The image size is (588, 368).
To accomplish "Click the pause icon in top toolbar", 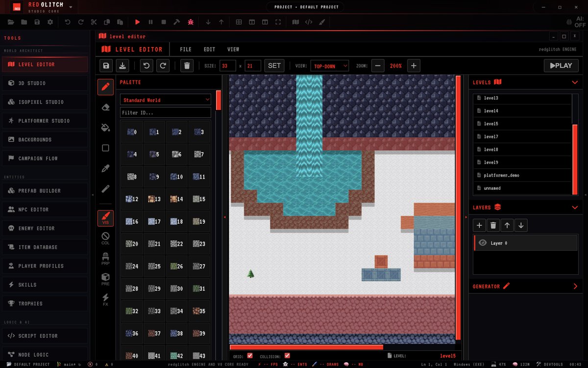I will coord(150,22).
